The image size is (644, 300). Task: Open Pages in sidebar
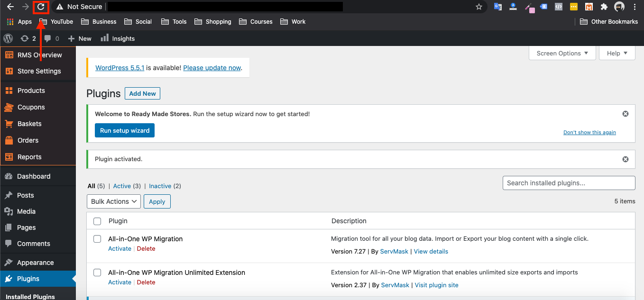tap(38, 227)
